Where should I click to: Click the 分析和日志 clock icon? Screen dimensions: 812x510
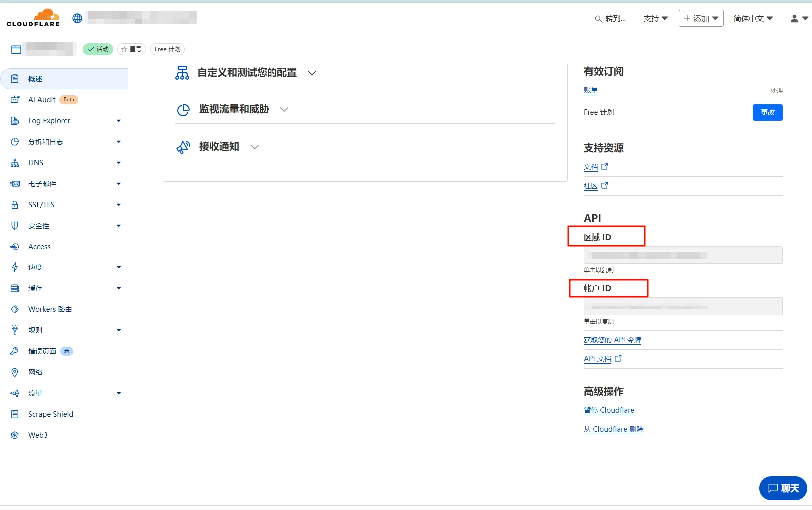coord(15,142)
